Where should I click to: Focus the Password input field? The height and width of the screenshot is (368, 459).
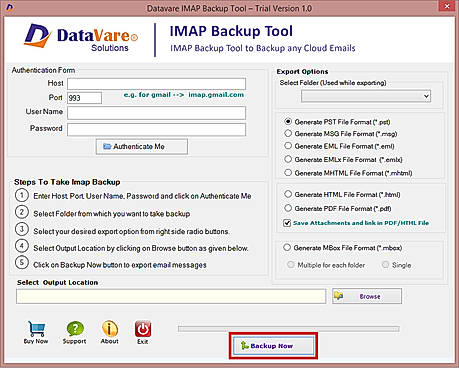157,129
